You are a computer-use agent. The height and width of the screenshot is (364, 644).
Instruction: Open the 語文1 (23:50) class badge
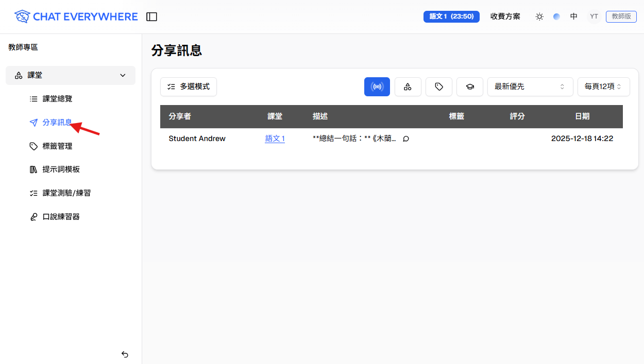click(x=451, y=16)
